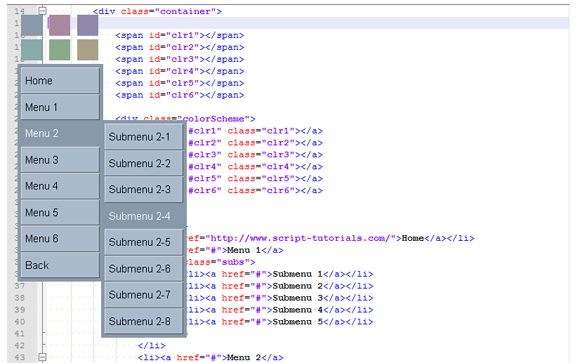The image size is (580, 363).
Task: Click the Submenu 2 list item code
Action: tap(280, 286)
